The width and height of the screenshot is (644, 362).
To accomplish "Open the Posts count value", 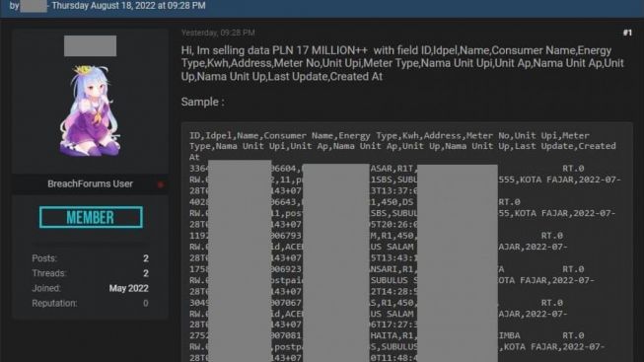I will [x=145, y=258].
